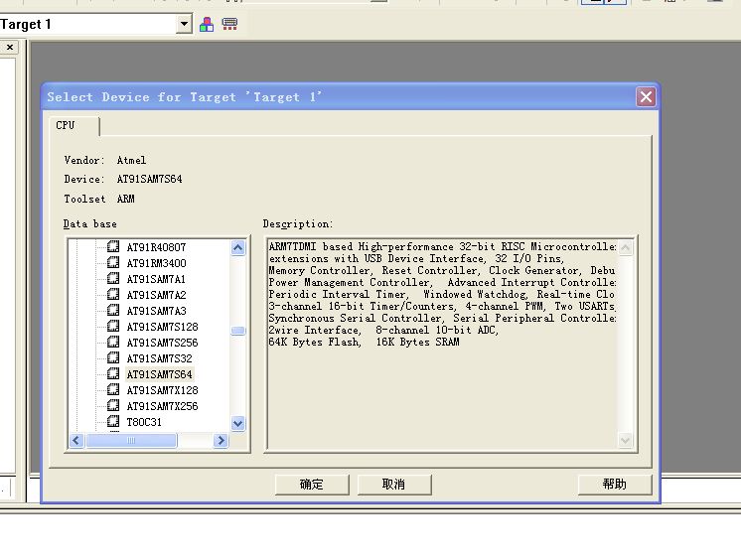Select device AT91R40807

[x=156, y=247]
